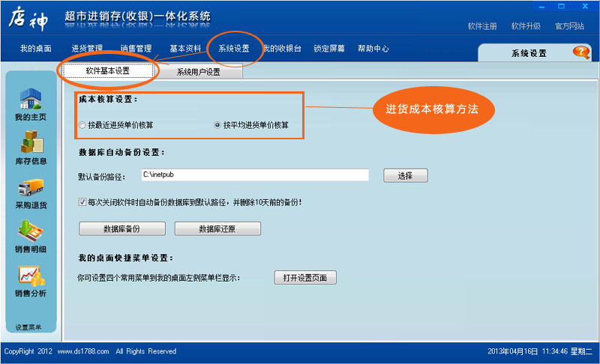Click 官方网站 link

[570, 26]
